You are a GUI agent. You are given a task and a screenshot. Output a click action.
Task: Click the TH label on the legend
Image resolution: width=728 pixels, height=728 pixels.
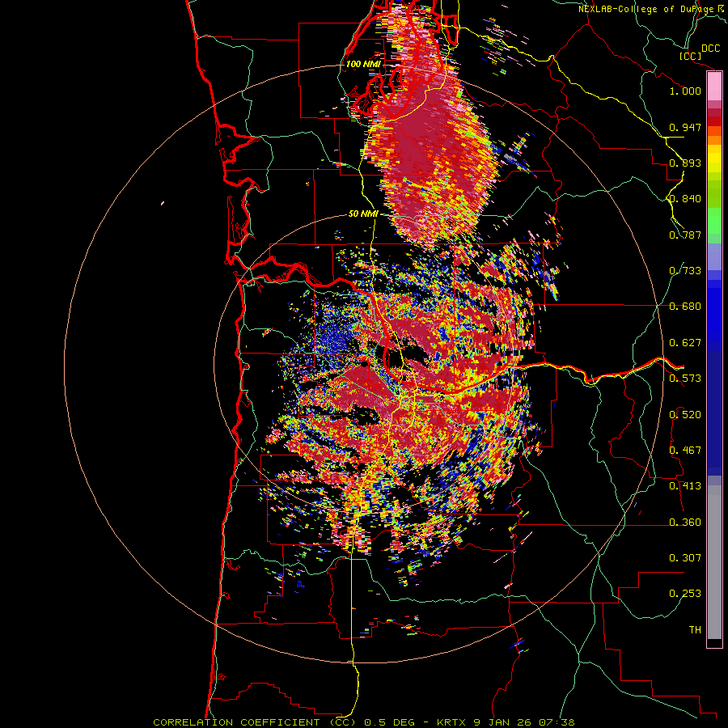point(695,630)
